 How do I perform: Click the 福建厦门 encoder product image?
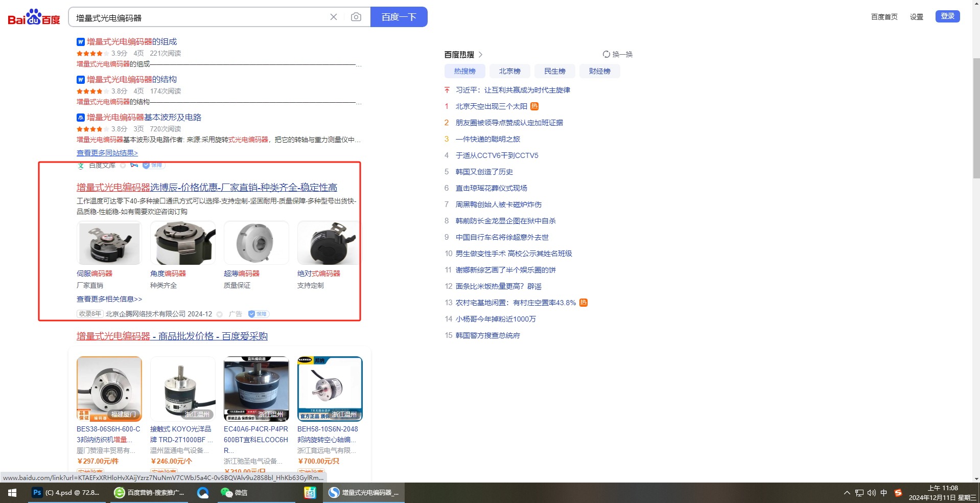click(x=109, y=389)
